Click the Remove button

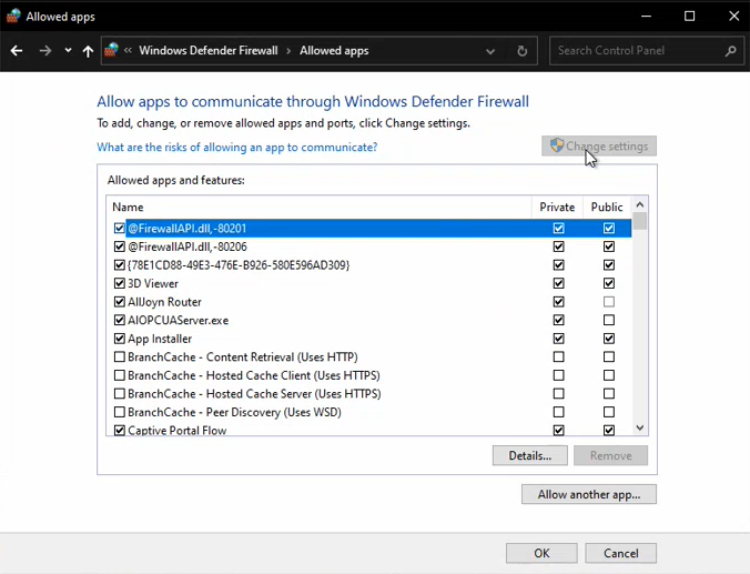coord(611,455)
